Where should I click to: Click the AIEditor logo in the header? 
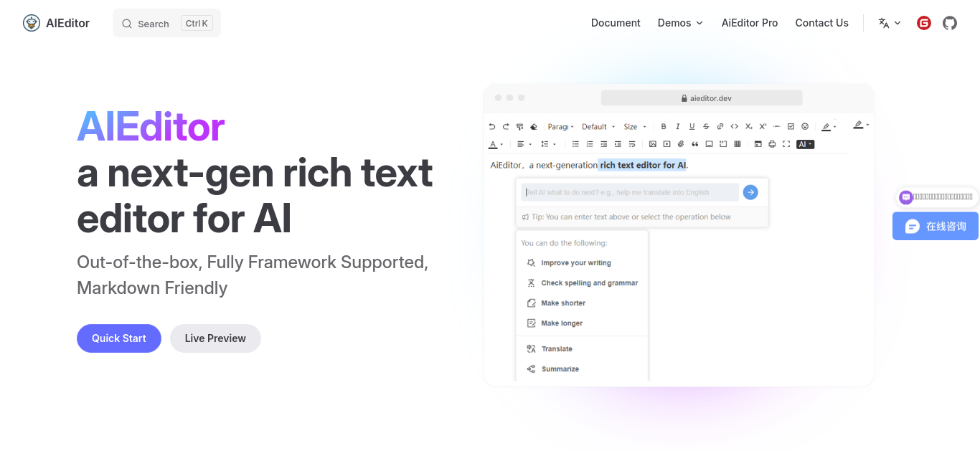point(56,23)
